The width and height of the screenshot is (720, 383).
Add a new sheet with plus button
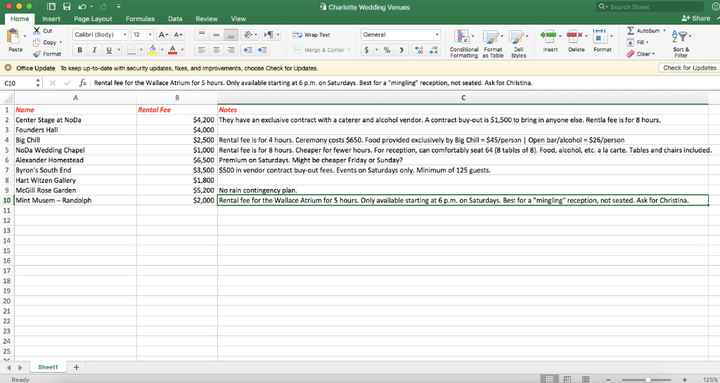(x=76, y=367)
